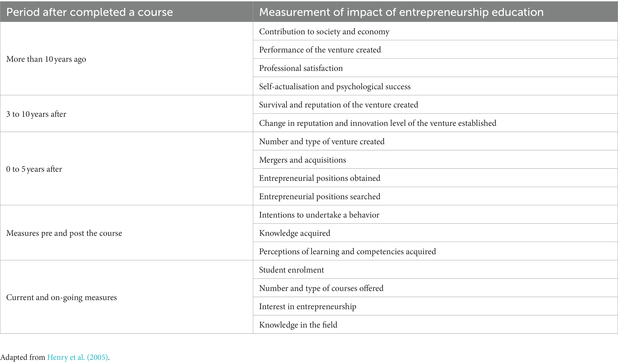Click 'Contribution to society and economy' row
The image size is (618, 364).
[x=435, y=31]
